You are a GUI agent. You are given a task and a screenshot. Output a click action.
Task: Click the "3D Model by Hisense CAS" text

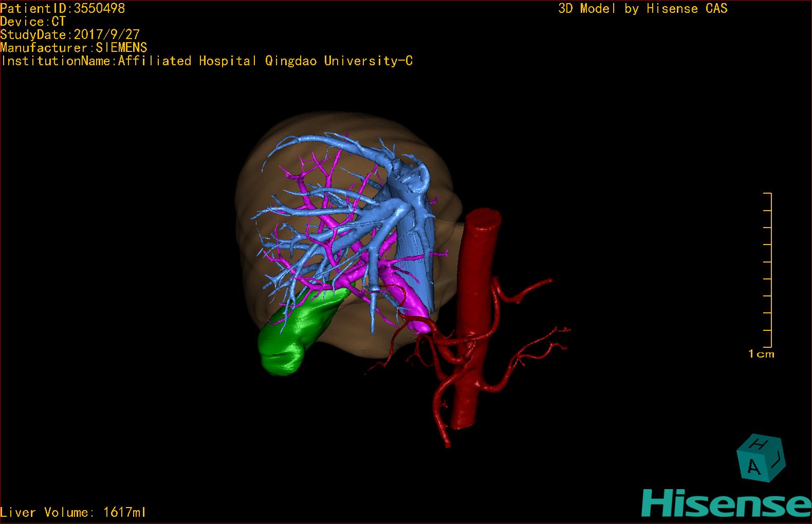click(x=643, y=8)
